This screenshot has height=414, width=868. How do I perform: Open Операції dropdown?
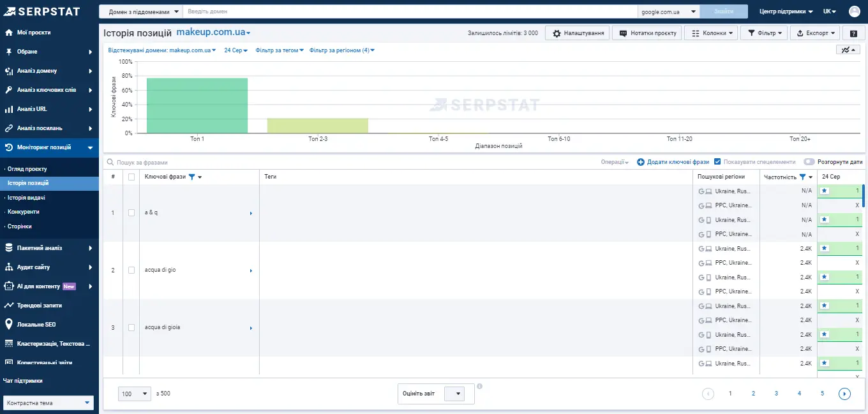(615, 163)
